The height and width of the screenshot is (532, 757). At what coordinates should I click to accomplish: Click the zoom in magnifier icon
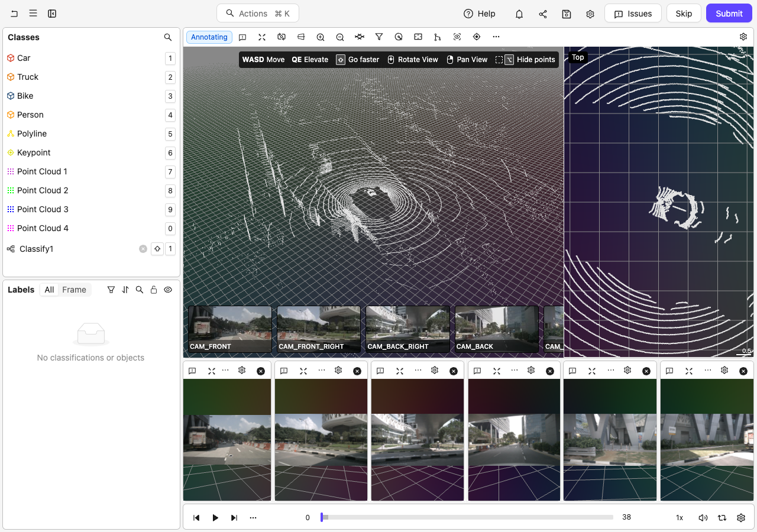(x=321, y=37)
